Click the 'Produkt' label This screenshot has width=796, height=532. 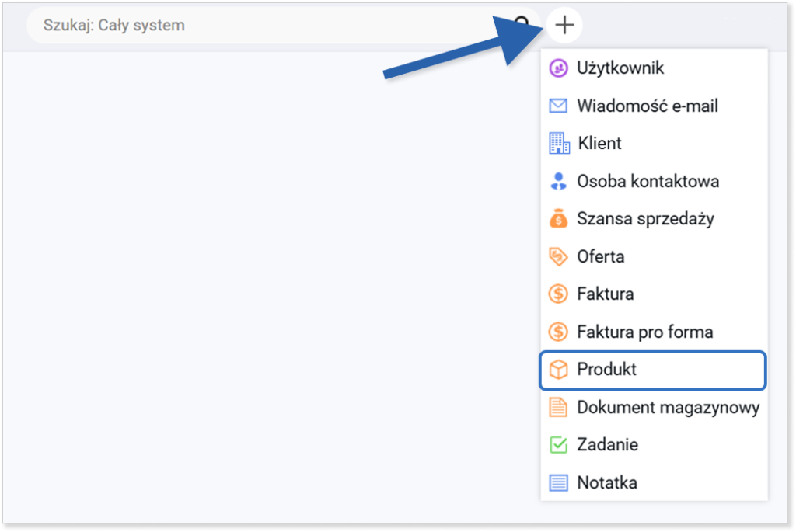pyautogui.click(x=606, y=369)
